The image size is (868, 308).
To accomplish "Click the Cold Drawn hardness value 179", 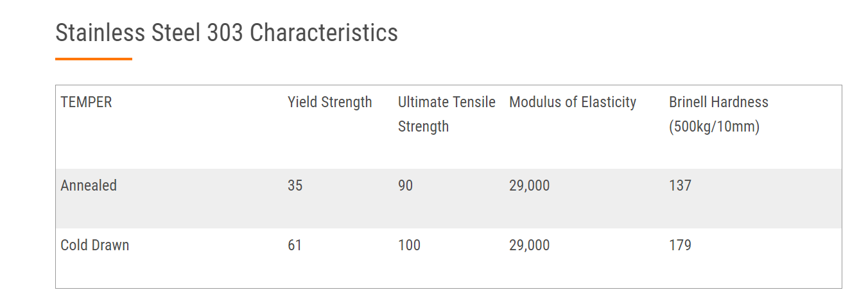I will [x=680, y=246].
